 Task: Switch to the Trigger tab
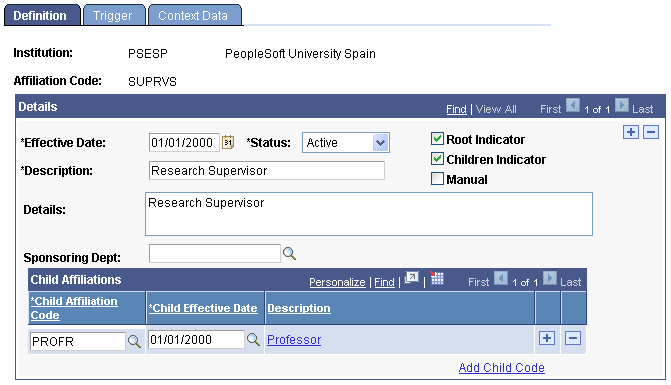(x=113, y=15)
